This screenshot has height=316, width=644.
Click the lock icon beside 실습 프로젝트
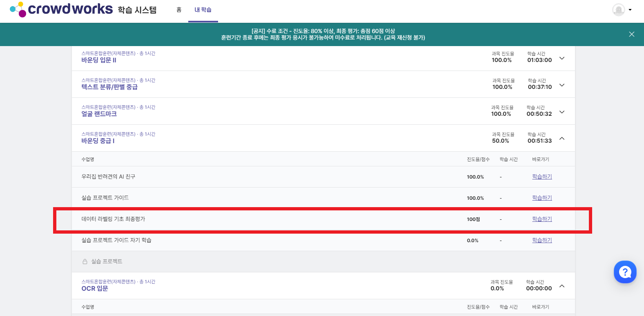tap(85, 261)
